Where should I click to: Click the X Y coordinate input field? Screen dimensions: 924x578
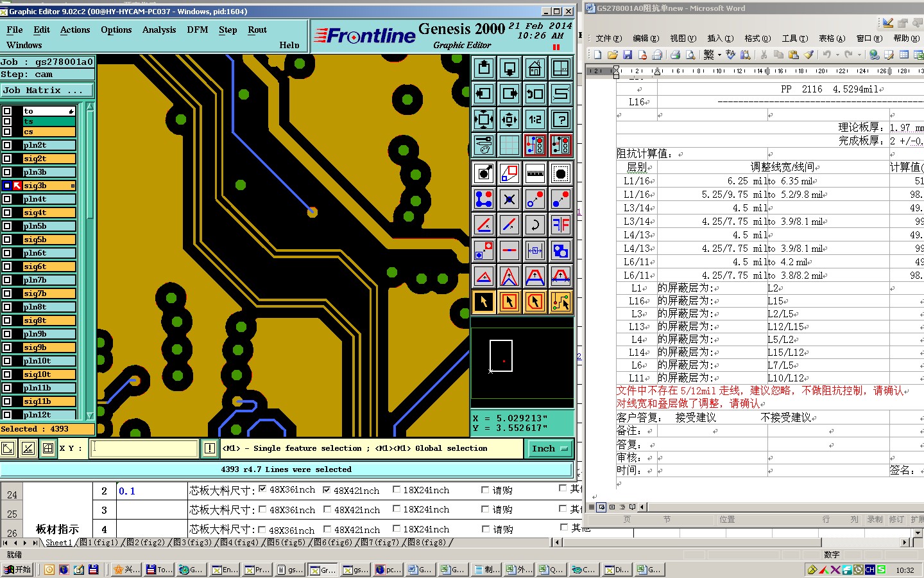coord(145,448)
